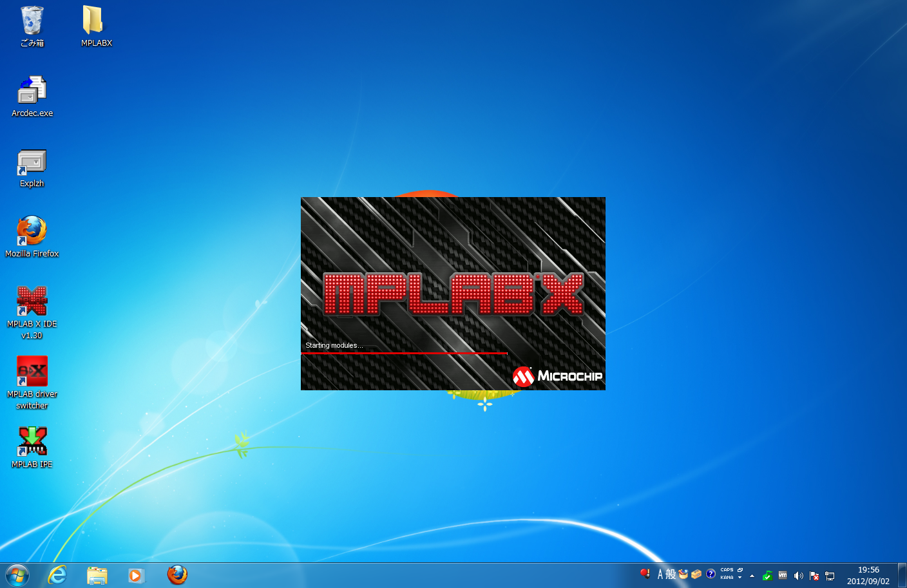Viewport: 907px width, 588px height.
Task: Launch Windows Media Player from the taskbar
Action: 136,575
